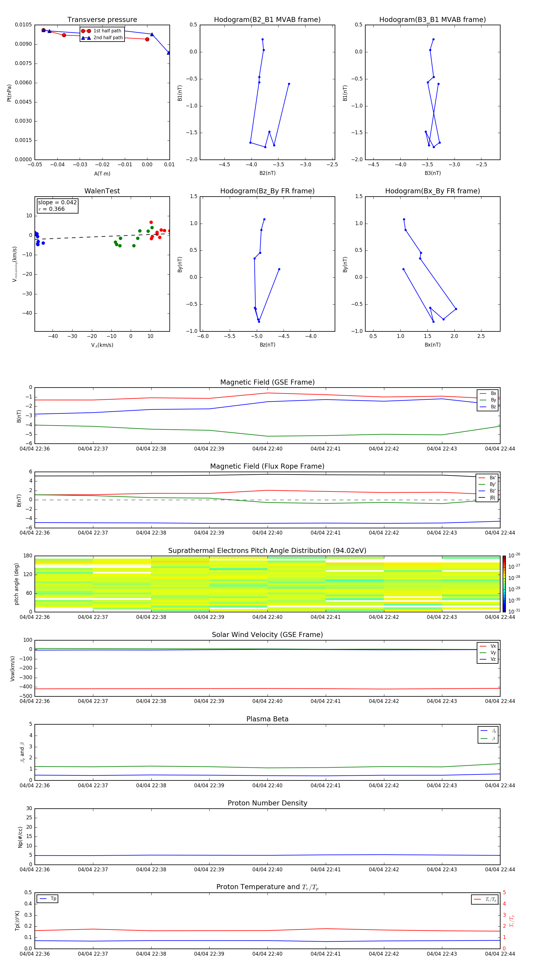Click 'Solar Wind Velocity (GSE Frame)' title
The width and height of the screenshot is (535, 980).
point(267,635)
